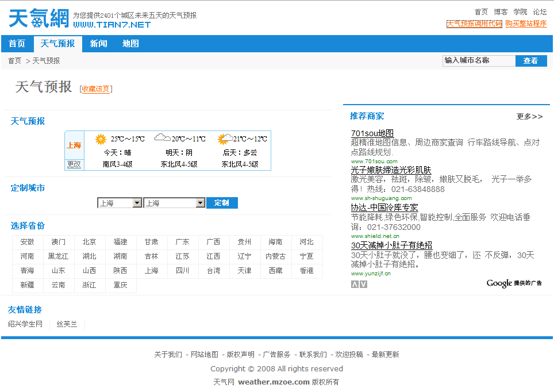Select province 江苏
This screenshot has height=392, width=554.
[183, 256]
